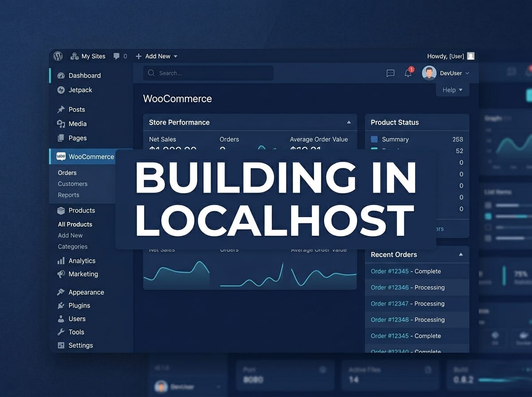Open the messages chat icon
The width and height of the screenshot is (532, 397).
tap(391, 73)
